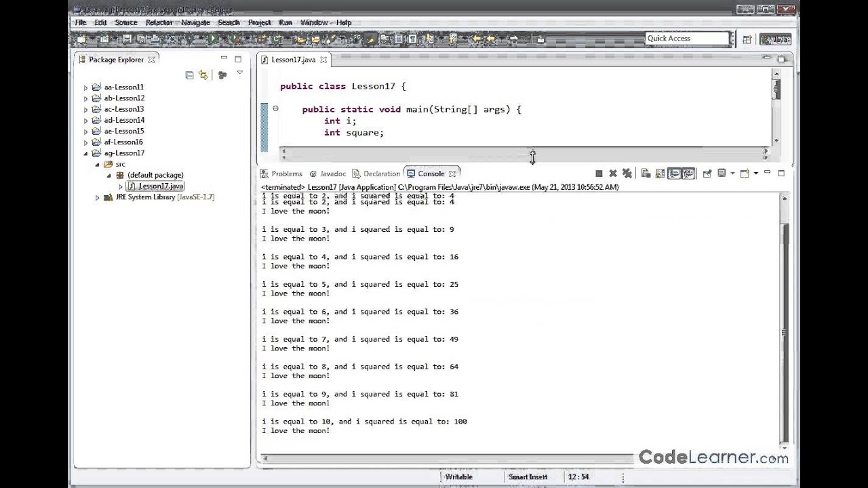
Task: Click the Console vertical scrollbar thumb
Action: pos(785,332)
